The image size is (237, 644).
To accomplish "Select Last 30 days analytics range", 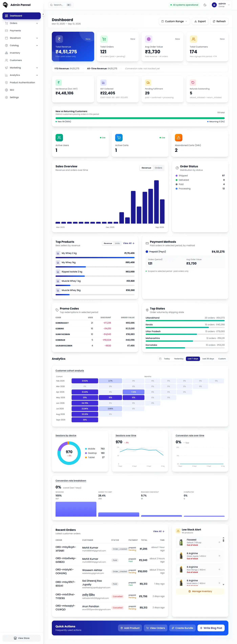I will [x=208, y=359].
